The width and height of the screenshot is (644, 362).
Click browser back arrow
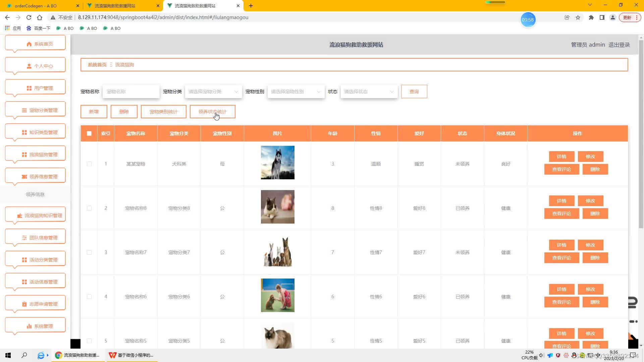(x=7, y=17)
